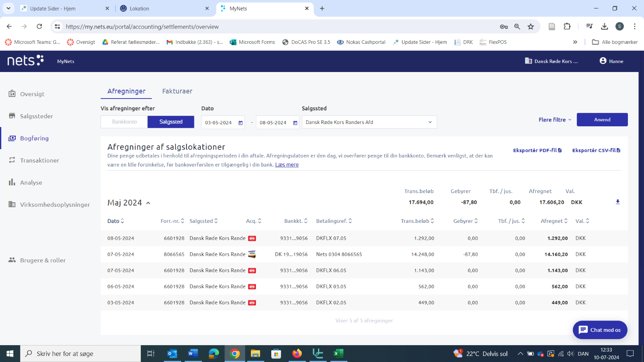644x362 pixels.
Task: Open the Salgssted dropdown Dansk Røde Kors Randers Afd
Action: tap(369, 122)
